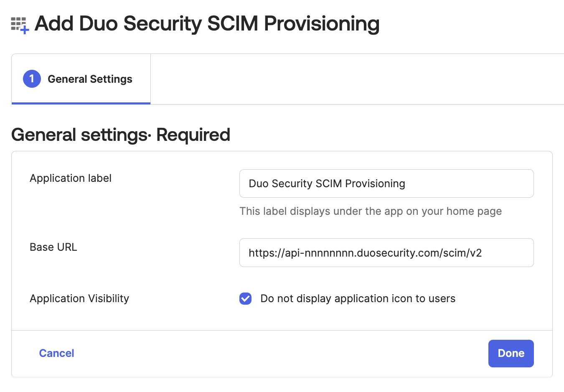The image size is (564, 392).
Task: Focus the Base URL input field
Action: 386,252
